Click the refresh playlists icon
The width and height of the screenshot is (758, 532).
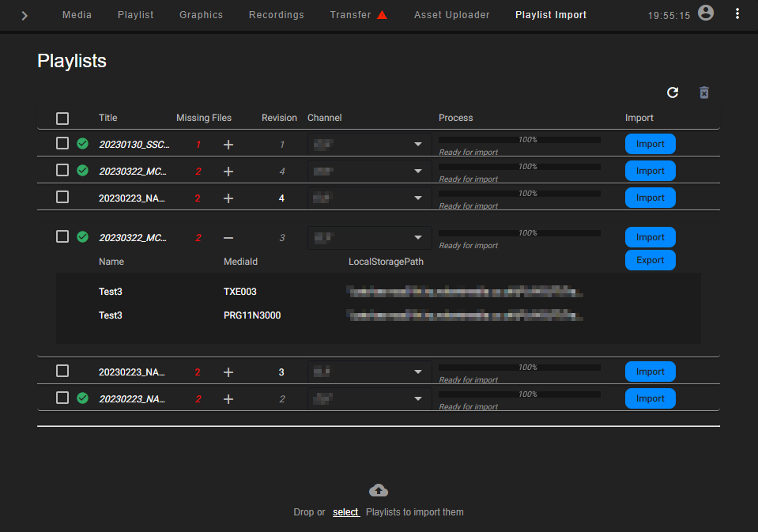(x=673, y=92)
